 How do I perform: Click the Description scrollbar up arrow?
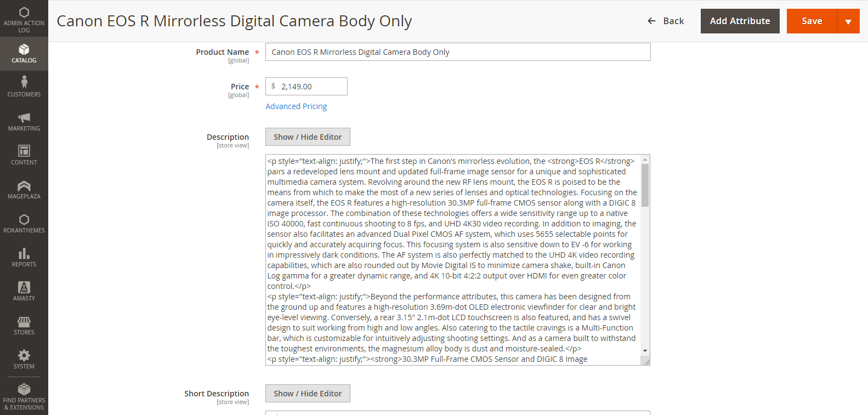click(x=645, y=160)
